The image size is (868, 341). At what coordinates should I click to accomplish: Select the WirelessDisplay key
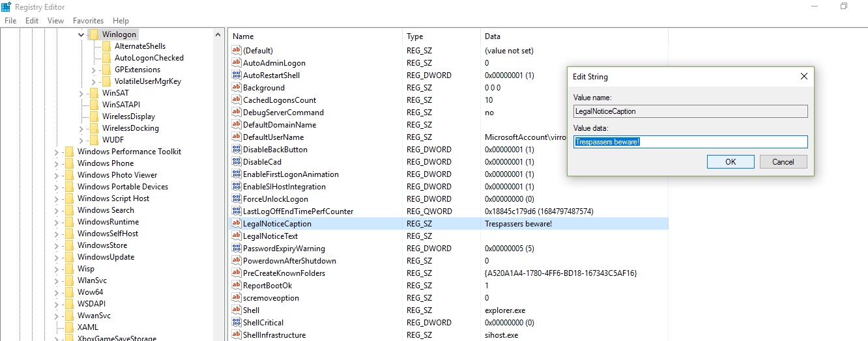(x=128, y=116)
